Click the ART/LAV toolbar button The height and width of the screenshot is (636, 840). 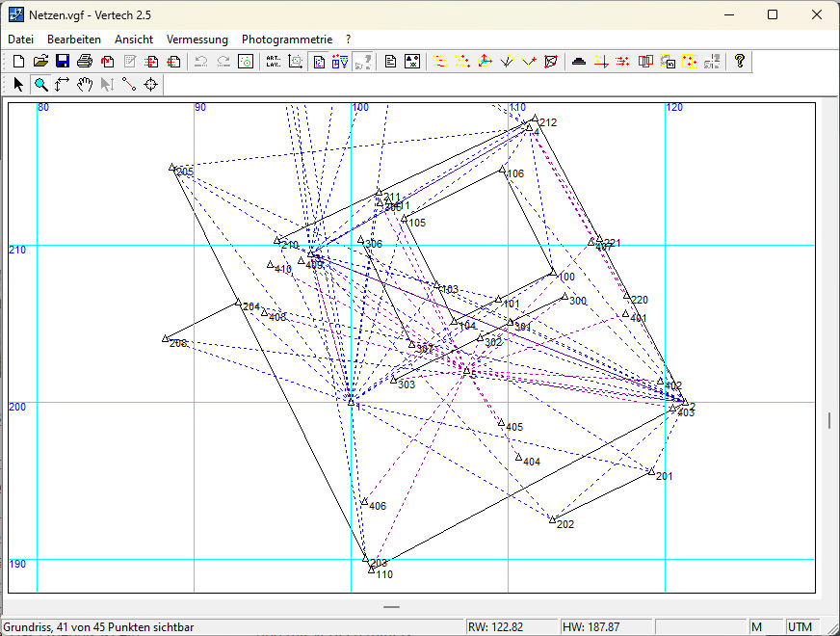274,62
